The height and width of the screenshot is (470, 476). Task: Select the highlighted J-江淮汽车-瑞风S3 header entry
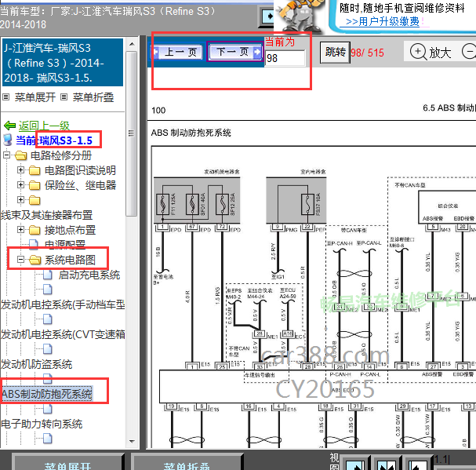[x=63, y=63]
